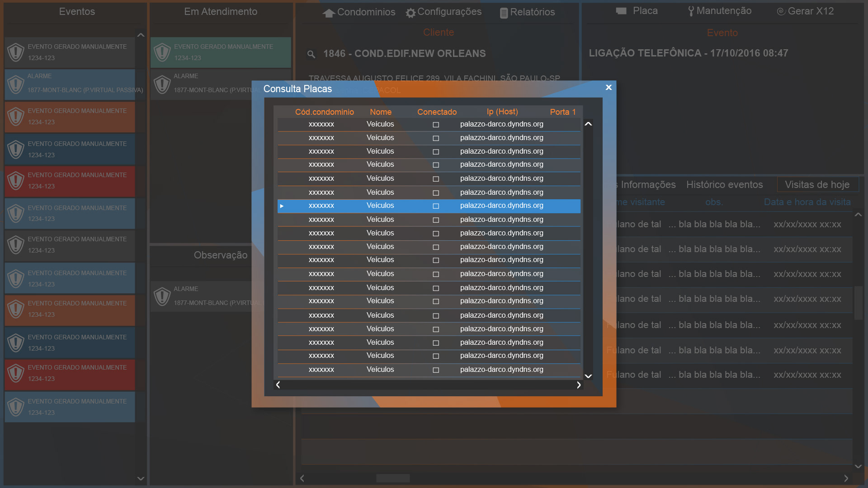Sort by Conectado column header
868x488 pixels.
click(x=437, y=112)
